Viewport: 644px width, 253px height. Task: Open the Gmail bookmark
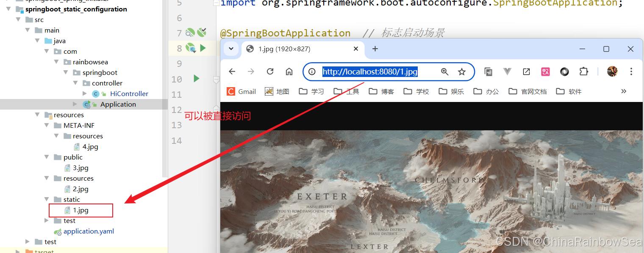tap(241, 91)
